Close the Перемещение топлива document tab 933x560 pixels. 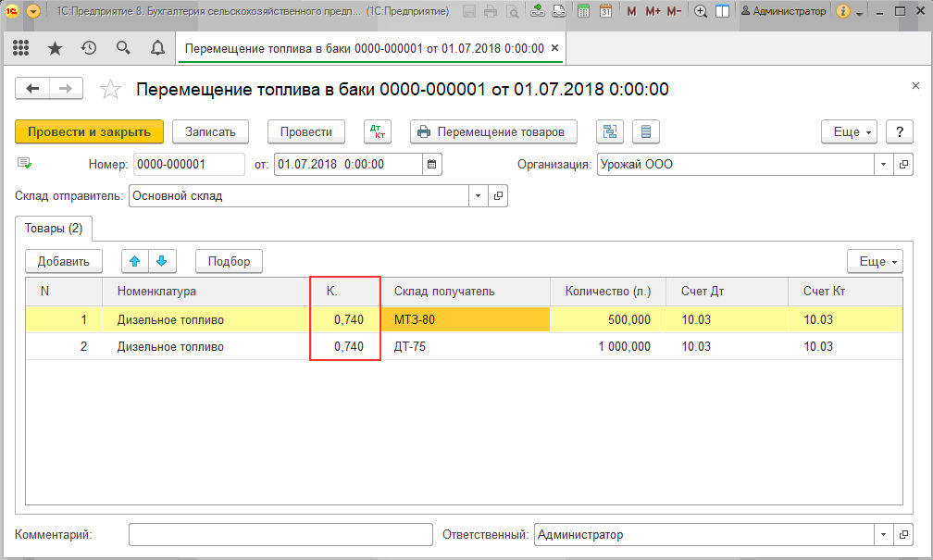554,48
